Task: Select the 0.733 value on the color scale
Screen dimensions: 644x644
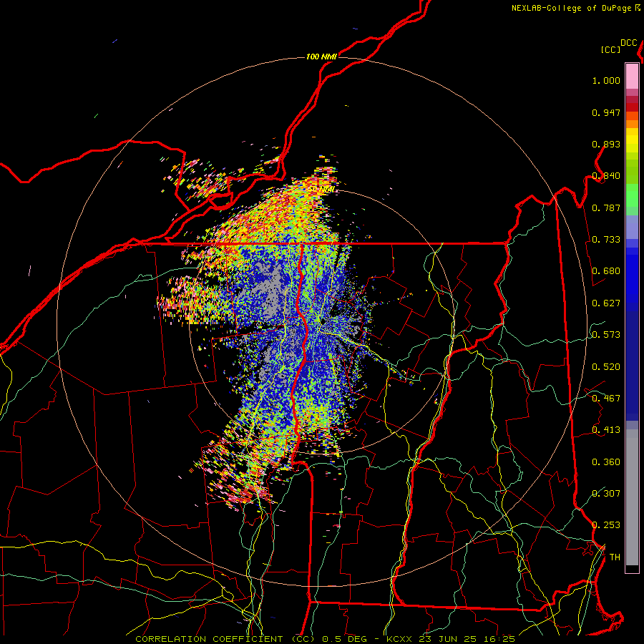Action: [606, 240]
